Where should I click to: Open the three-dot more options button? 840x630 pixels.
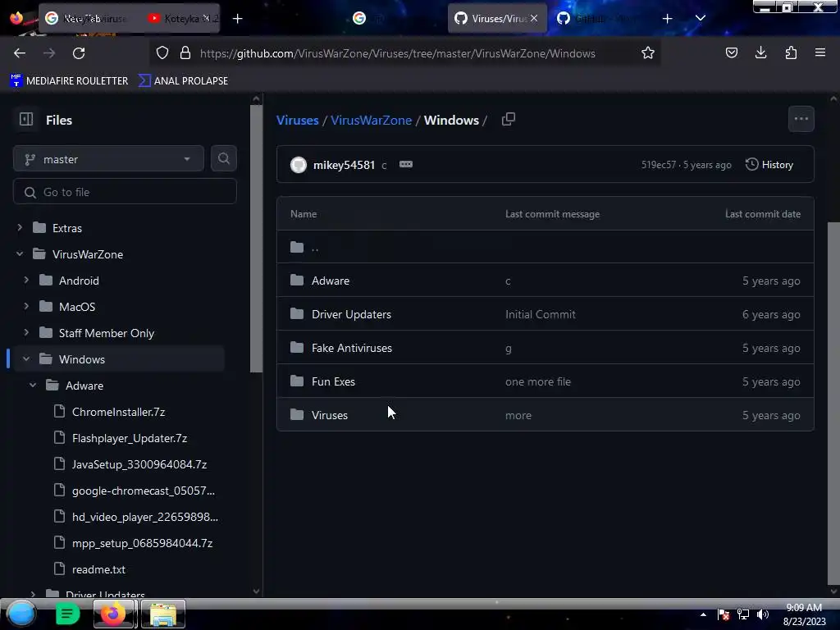pyautogui.click(x=801, y=119)
